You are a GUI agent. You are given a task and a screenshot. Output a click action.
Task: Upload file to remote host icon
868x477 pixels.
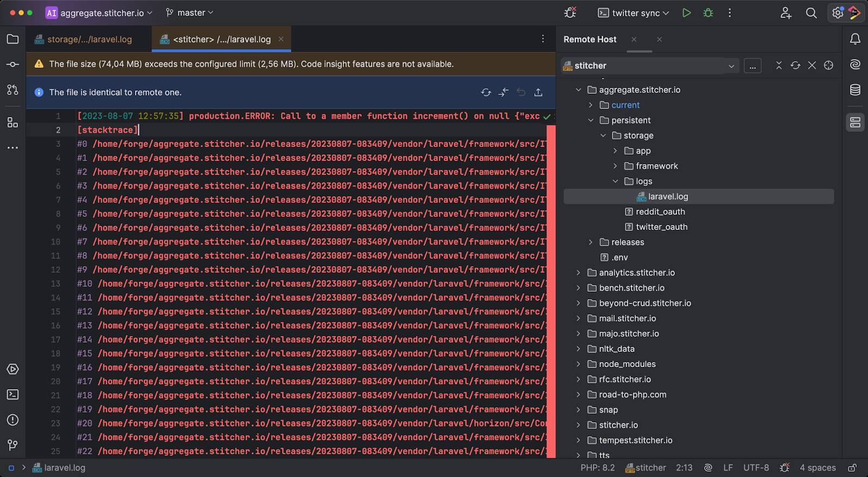(x=538, y=93)
